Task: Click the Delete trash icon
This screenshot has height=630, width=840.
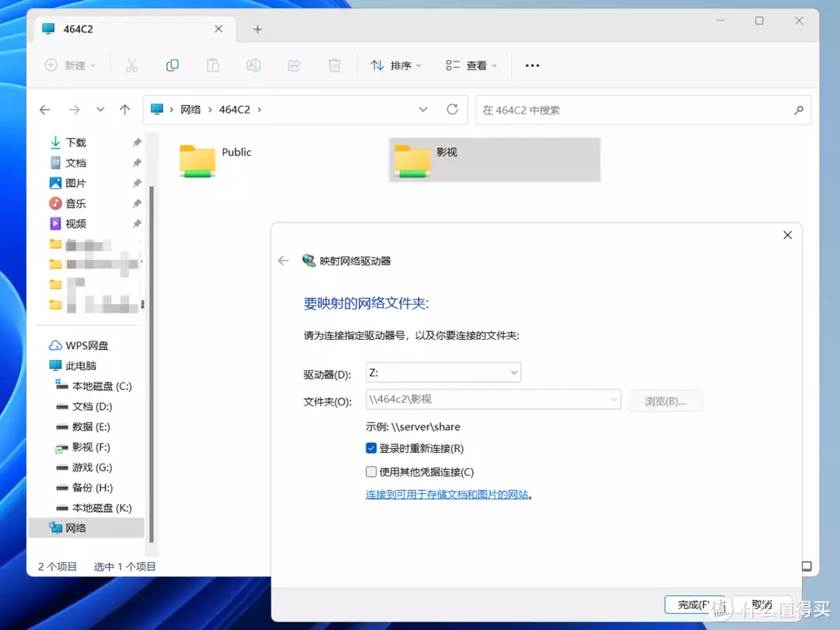Action: (334, 65)
